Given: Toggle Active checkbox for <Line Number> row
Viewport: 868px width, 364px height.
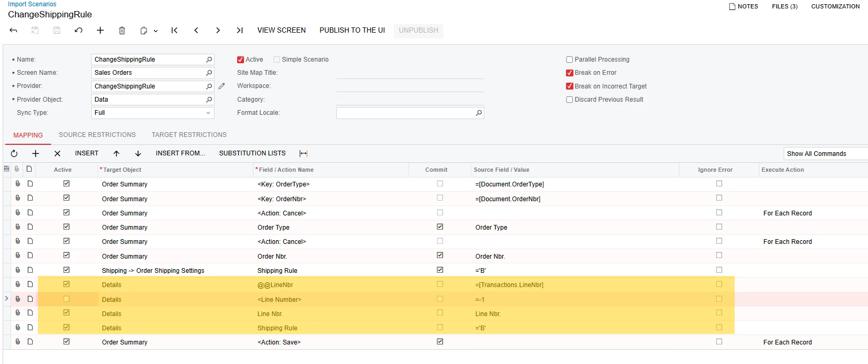Looking at the screenshot, I should 66,299.
